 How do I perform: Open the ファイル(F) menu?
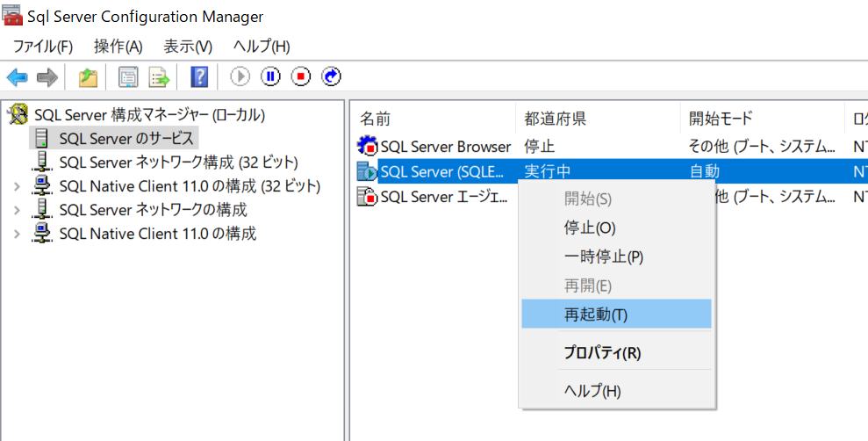click(43, 47)
